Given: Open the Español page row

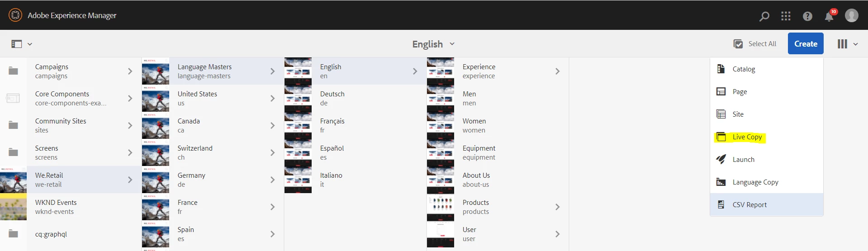Looking at the screenshot, I should tap(355, 152).
